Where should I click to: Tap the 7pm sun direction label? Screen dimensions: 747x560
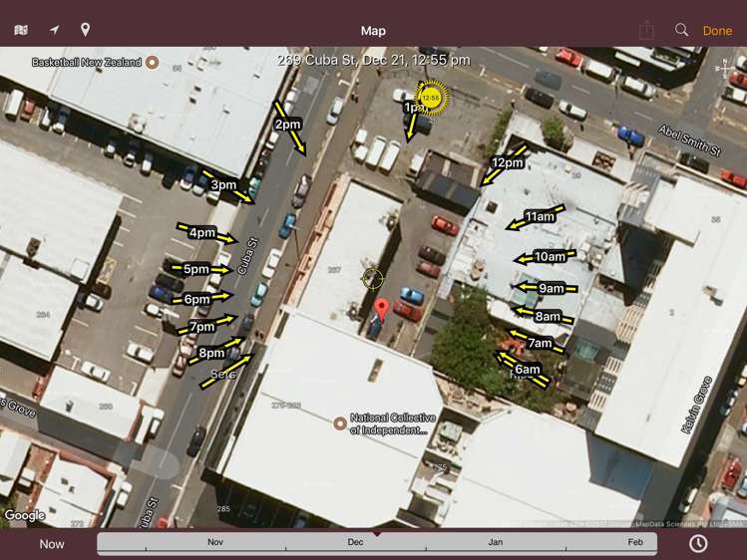[x=202, y=327]
